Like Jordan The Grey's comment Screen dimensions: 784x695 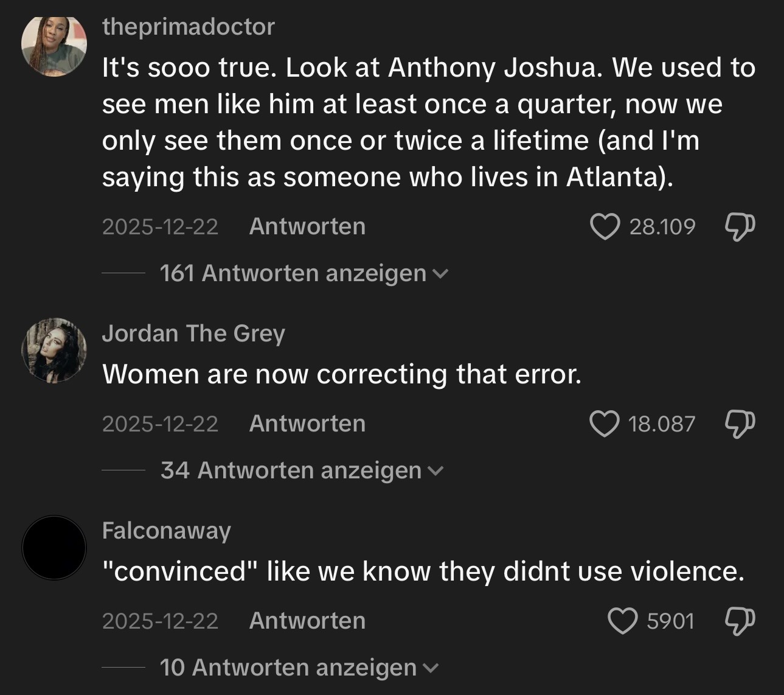(x=605, y=424)
